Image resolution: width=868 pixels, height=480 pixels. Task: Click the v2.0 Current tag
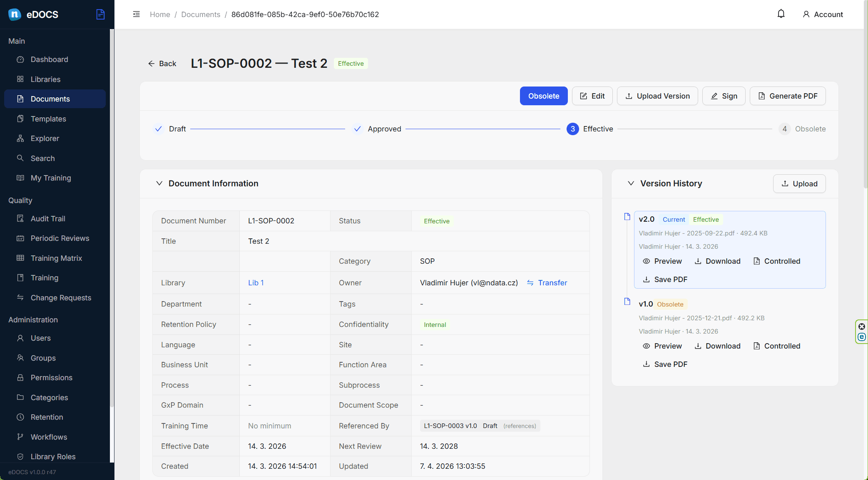click(674, 220)
